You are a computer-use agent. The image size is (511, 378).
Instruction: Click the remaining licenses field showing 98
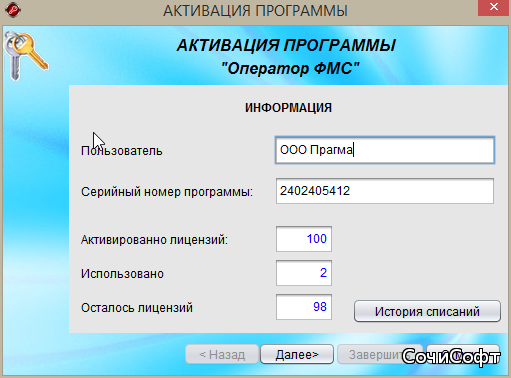tap(304, 307)
